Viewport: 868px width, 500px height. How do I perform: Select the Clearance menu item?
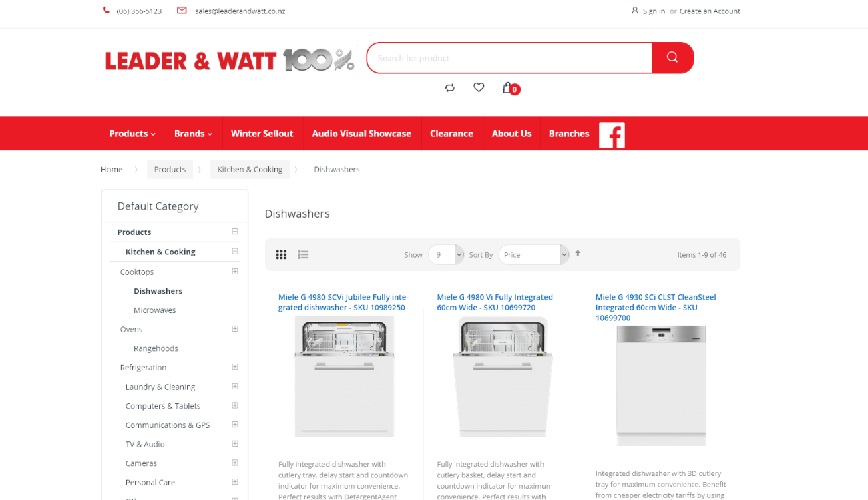451,133
